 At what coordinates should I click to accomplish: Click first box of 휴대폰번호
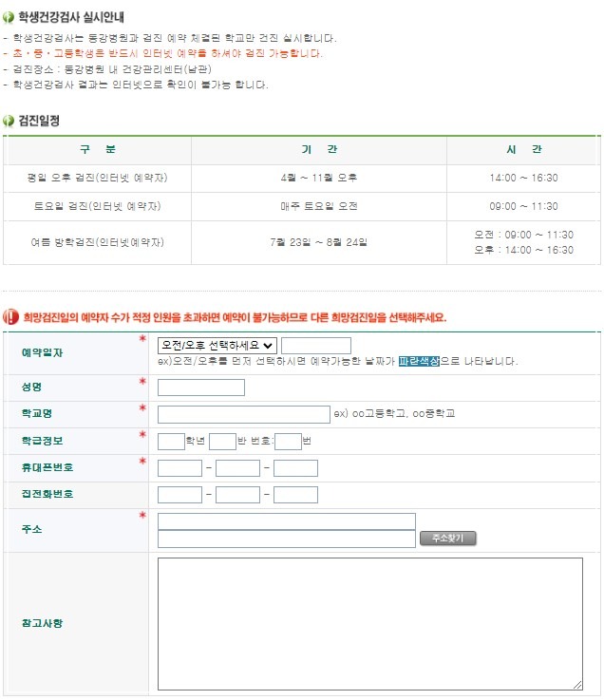179,468
